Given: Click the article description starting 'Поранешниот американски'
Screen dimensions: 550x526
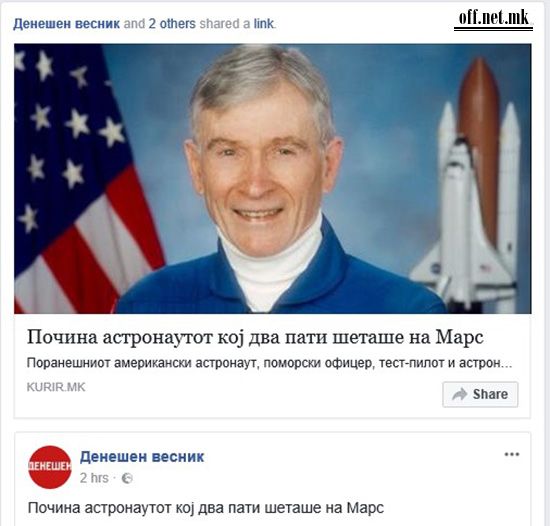Looking at the screenshot, I should [x=269, y=363].
